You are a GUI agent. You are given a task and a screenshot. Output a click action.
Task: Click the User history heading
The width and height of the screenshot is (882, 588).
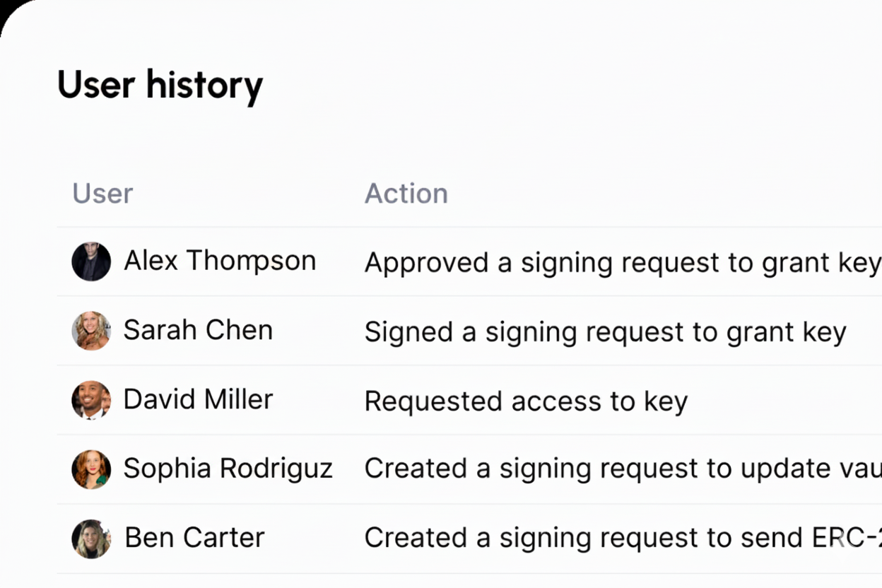point(160,85)
